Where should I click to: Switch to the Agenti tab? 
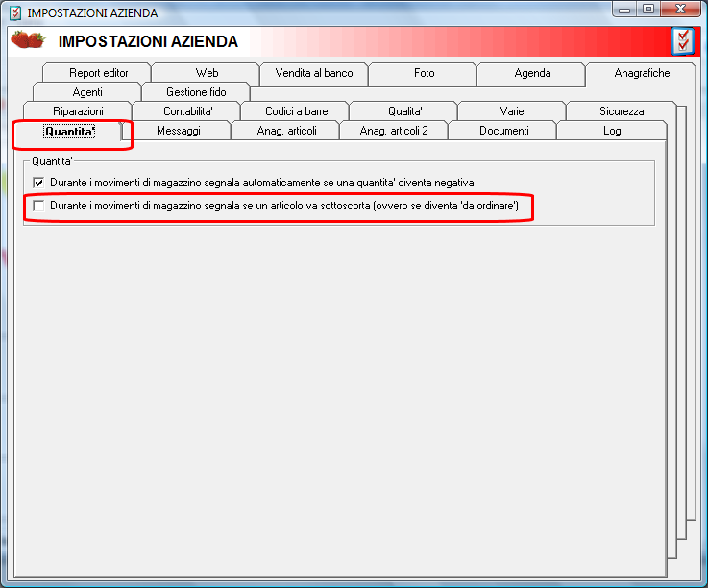coord(87,92)
